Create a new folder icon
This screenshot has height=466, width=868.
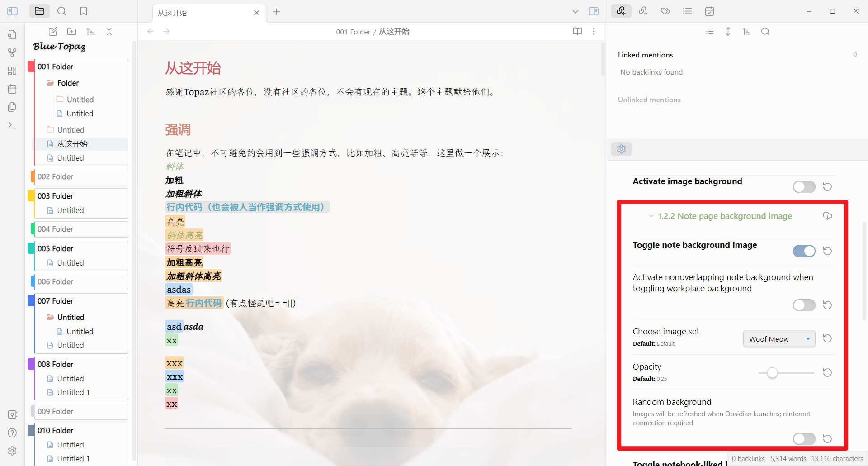[71, 31]
